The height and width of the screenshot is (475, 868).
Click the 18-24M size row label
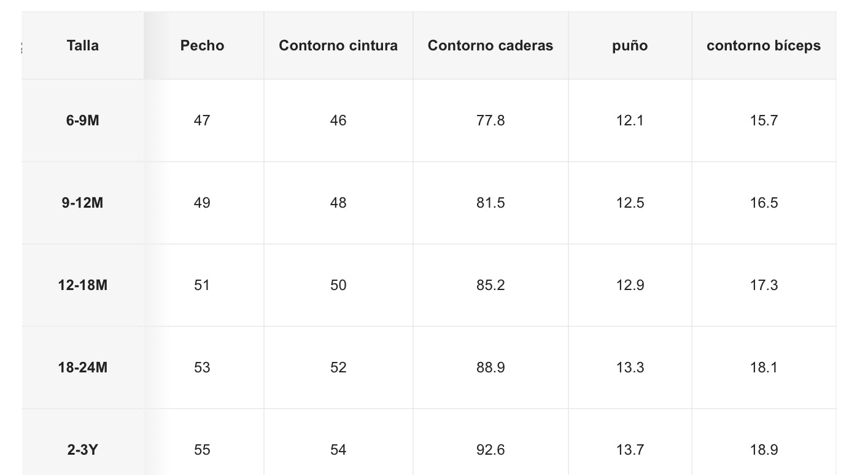pos(83,367)
